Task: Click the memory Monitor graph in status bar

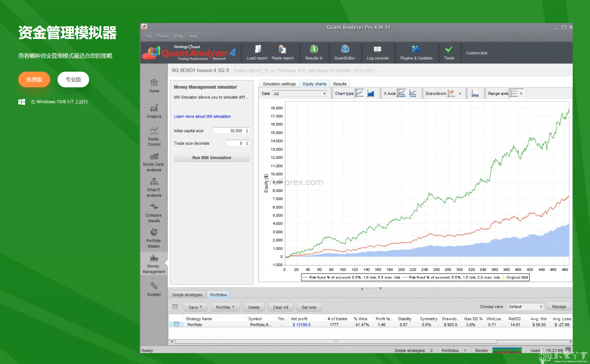Action: (x=507, y=350)
